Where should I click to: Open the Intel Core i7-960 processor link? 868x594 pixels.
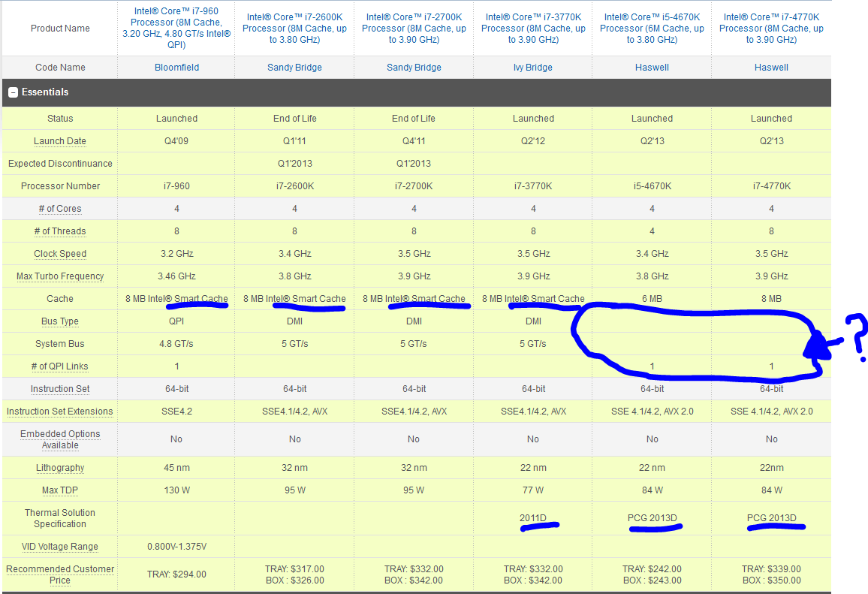pos(176,28)
